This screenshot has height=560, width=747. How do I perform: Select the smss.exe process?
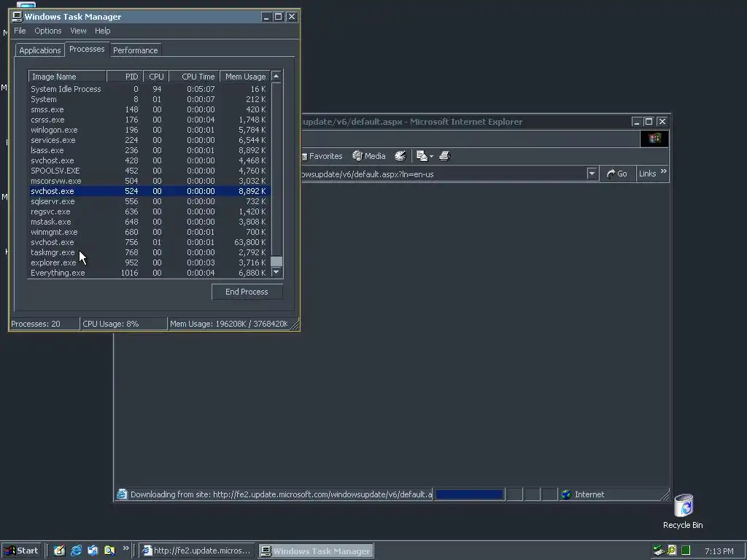(150, 109)
